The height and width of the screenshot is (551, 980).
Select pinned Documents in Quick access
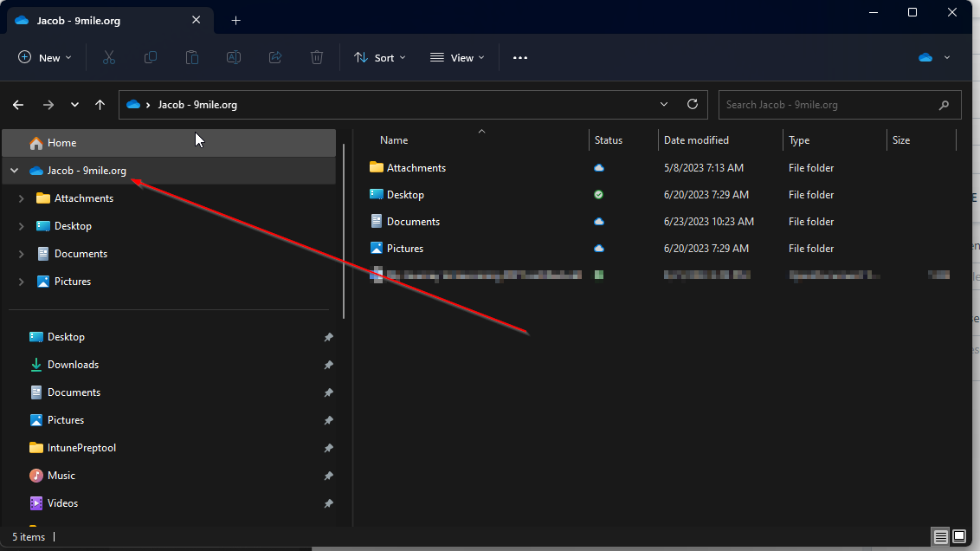point(74,392)
